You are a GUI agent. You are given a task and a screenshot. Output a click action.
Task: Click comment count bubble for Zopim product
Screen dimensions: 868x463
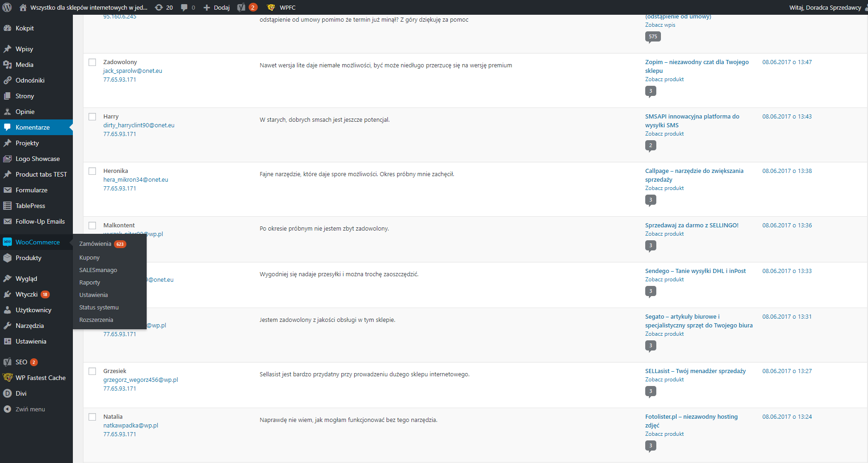click(x=650, y=91)
